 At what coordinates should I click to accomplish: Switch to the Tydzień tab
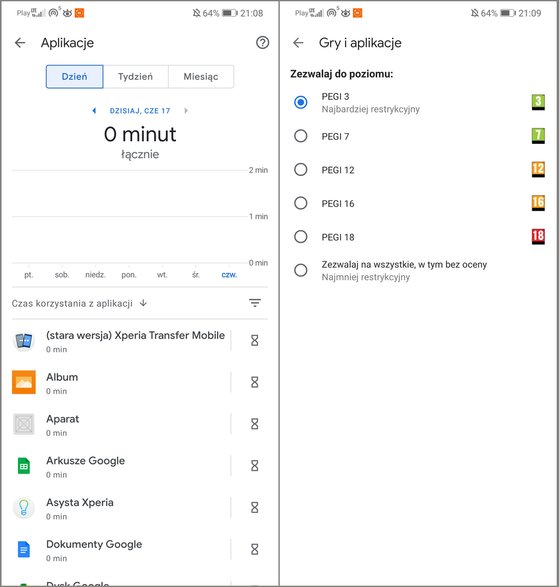click(x=136, y=77)
